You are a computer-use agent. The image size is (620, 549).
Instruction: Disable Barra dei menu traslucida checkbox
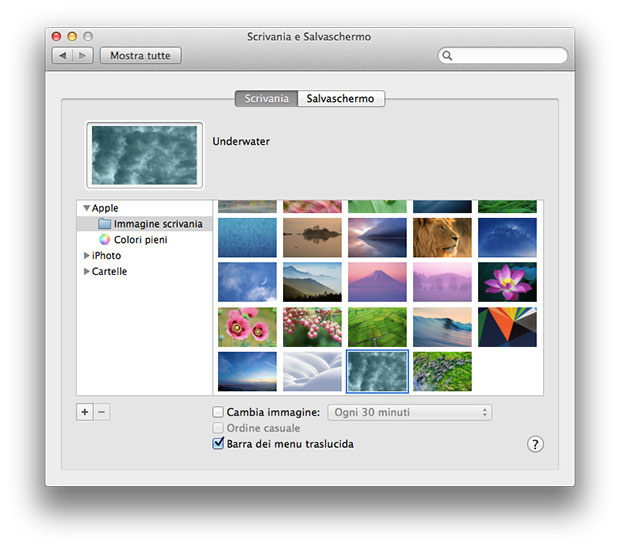[x=218, y=444]
